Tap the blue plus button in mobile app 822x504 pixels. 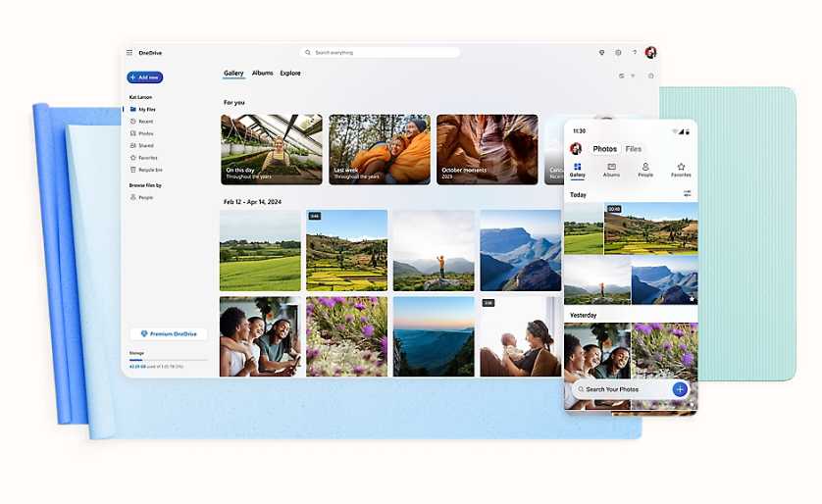click(680, 389)
